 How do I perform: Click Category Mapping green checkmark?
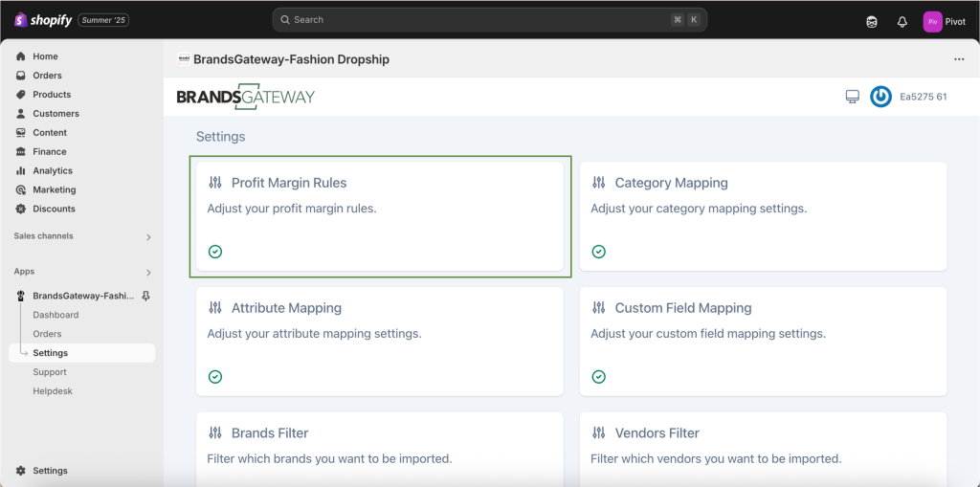[599, 252]
